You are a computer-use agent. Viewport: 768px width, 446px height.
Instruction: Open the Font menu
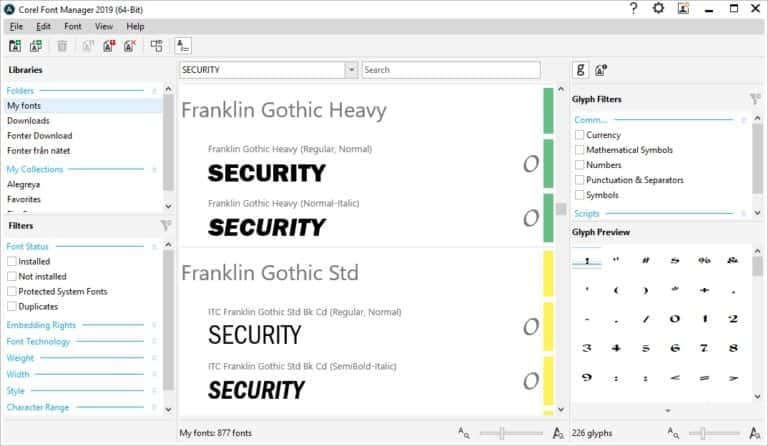coord(73,26)
